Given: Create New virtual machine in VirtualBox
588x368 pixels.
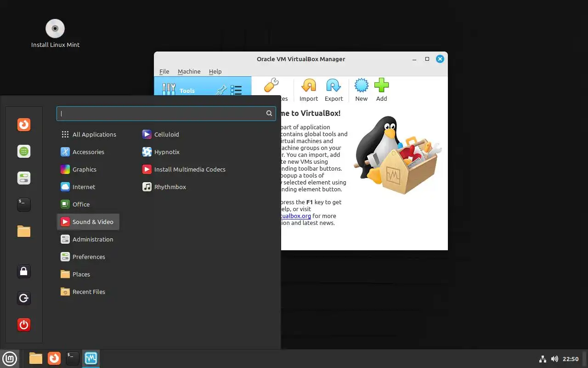Looking at the screenshot, I should [x=362, y=90].
